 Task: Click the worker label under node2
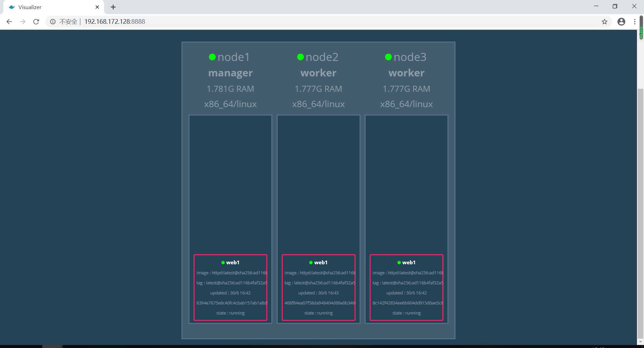318,73
